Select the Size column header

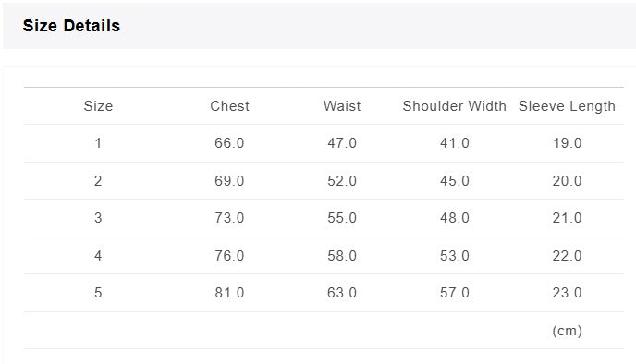[98, 106]
